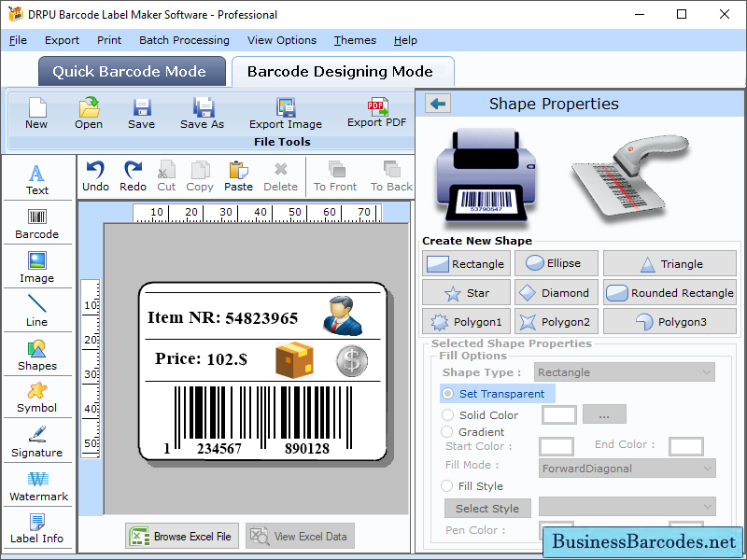
Task: Click the View Excel Data button
Action: [x=300, y=536]
